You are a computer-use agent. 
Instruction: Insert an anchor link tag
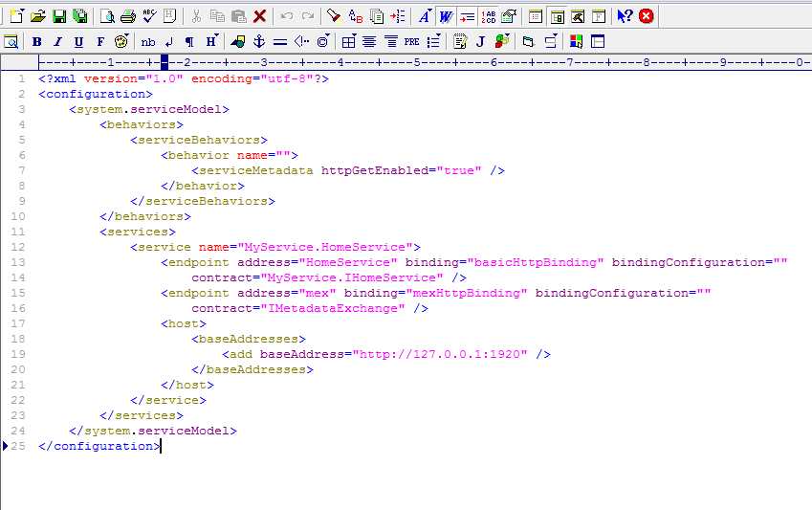click(259, 42)
